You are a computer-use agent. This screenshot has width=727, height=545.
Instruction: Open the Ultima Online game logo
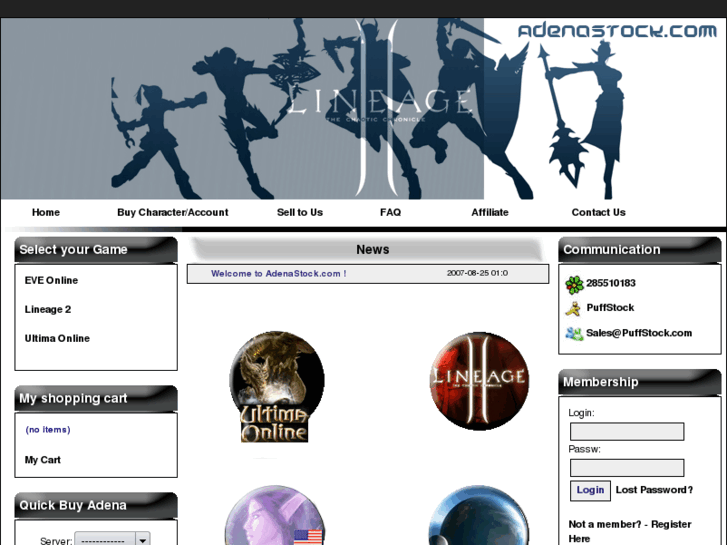(277, 386)
